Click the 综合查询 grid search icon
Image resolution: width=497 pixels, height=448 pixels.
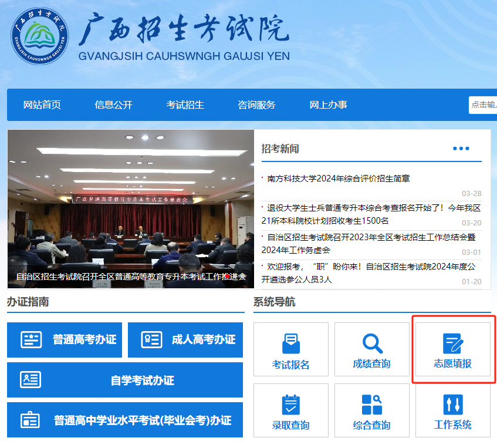(x=372, y=405)
